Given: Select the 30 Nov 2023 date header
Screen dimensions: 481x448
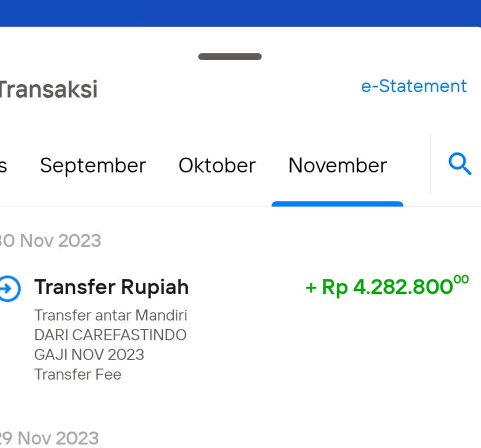Looking at the screenshot, I should [51, 241].
